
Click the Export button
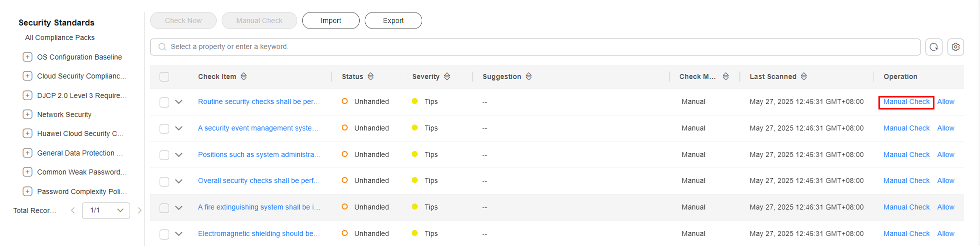(393, 20)
